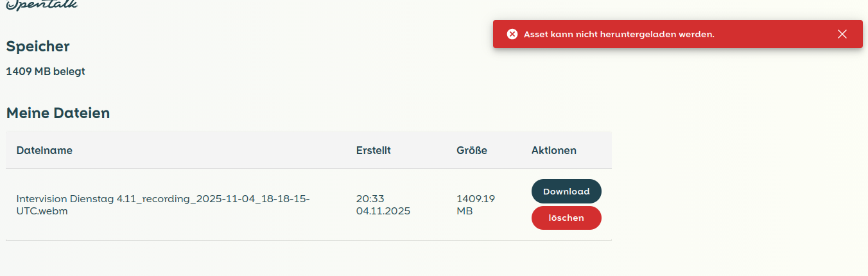
Task: Click the Größe column header
Action: pos(471,150)
